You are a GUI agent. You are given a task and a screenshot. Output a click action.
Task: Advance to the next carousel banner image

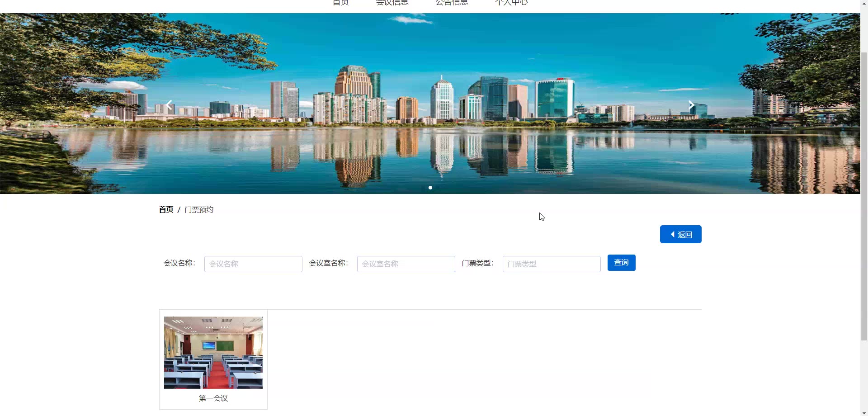(x=691, y=105)
